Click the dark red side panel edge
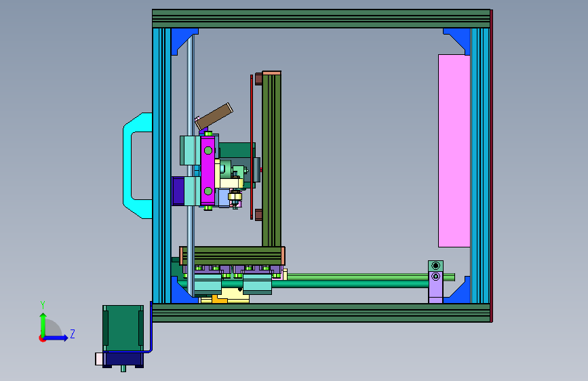Image resolution: width=588 pixels, height=381 pixels. pos(491,165)
